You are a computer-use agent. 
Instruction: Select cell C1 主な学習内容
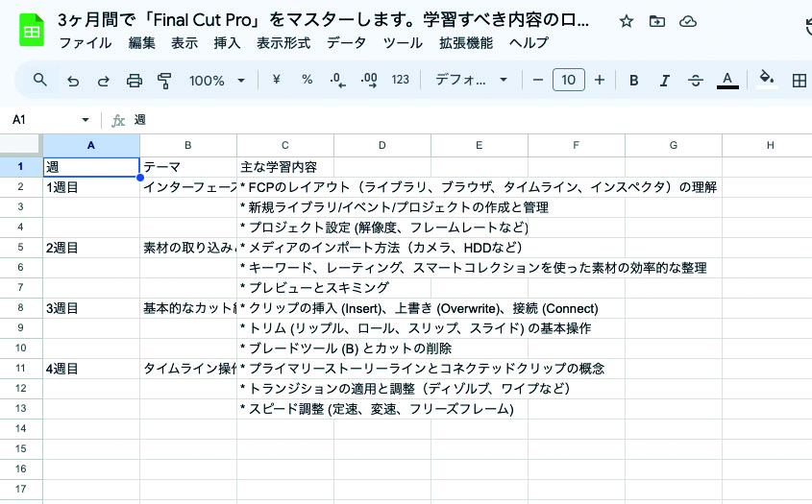[284, 167]
